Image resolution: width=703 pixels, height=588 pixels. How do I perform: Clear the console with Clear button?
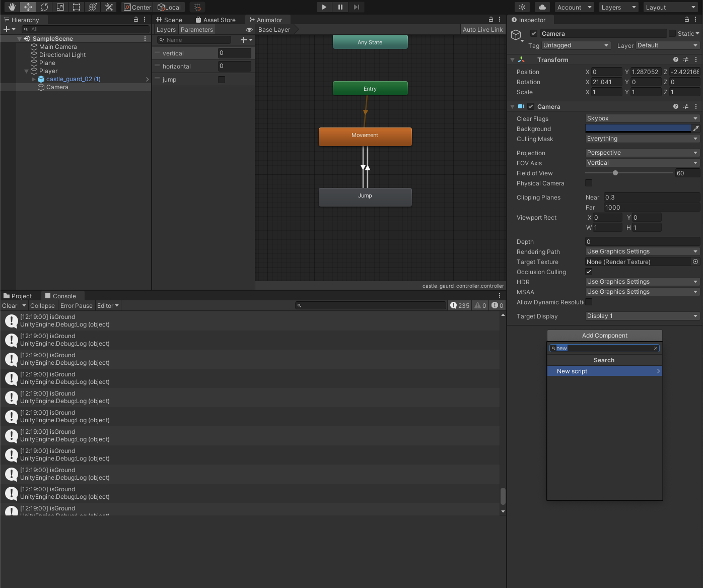[10, 306]
